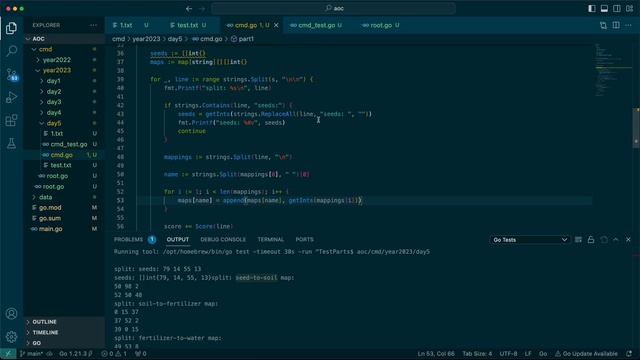Screen dimensions: 640x360
Task: Click Ln 53, Col 66 cursor position
Action: click(x=436, y=354)
